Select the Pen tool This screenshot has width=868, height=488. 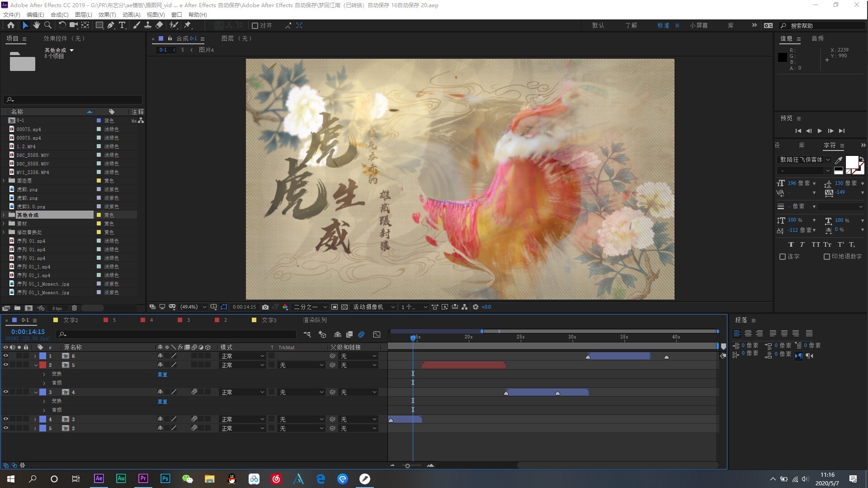click(x=111, y=25)
